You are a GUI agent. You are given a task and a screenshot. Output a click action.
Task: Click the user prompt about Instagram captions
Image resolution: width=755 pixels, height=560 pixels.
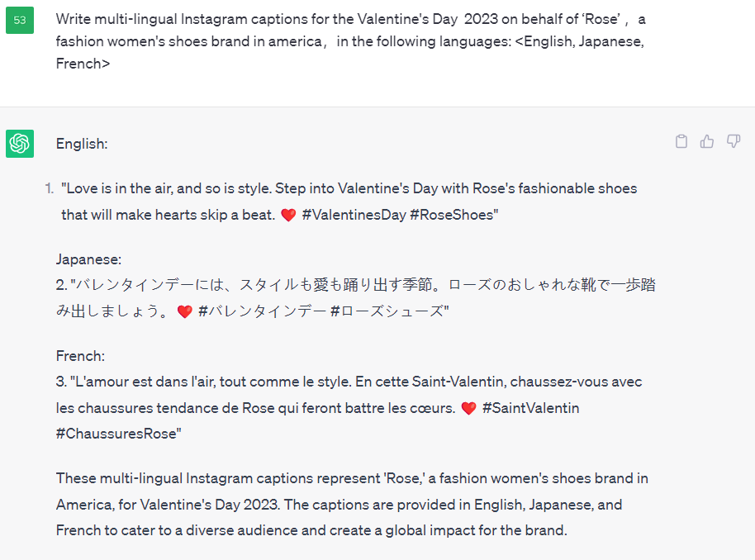[350, 41]
